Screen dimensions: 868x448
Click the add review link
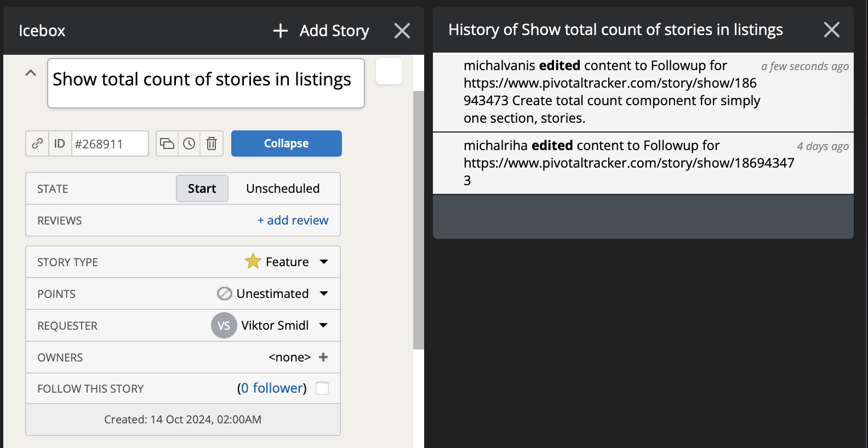coord(293,220)
